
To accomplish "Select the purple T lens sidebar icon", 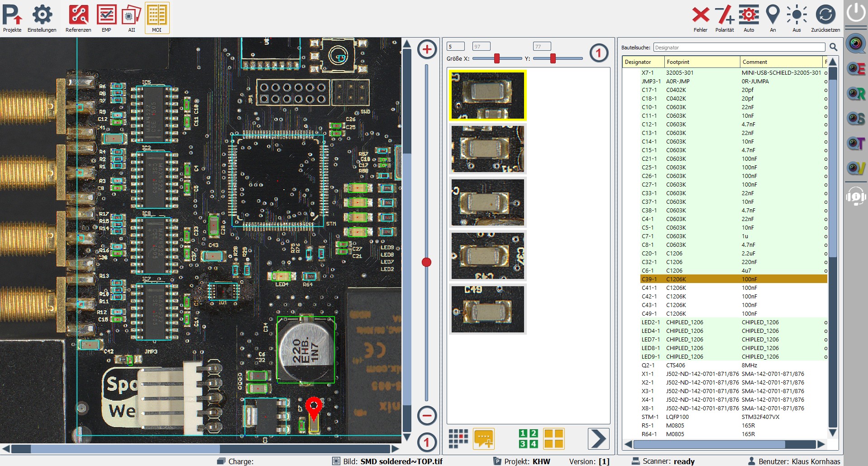I will point(856,144).
